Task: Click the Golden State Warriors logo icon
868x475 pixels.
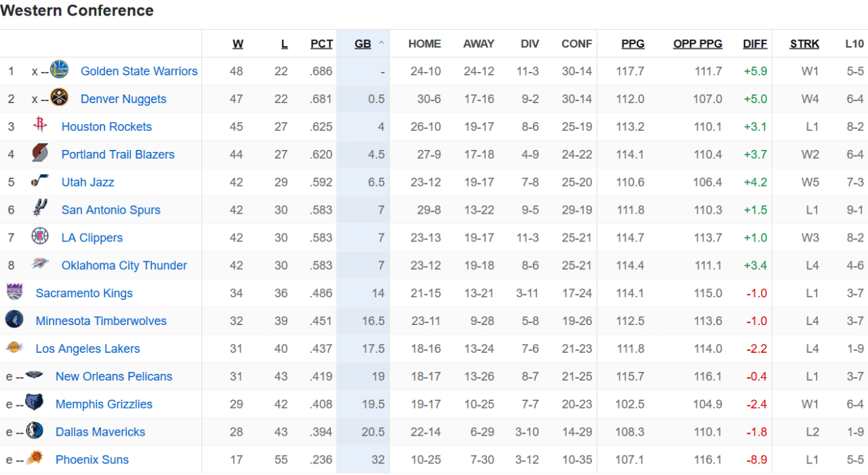Action: coord(60,70)
